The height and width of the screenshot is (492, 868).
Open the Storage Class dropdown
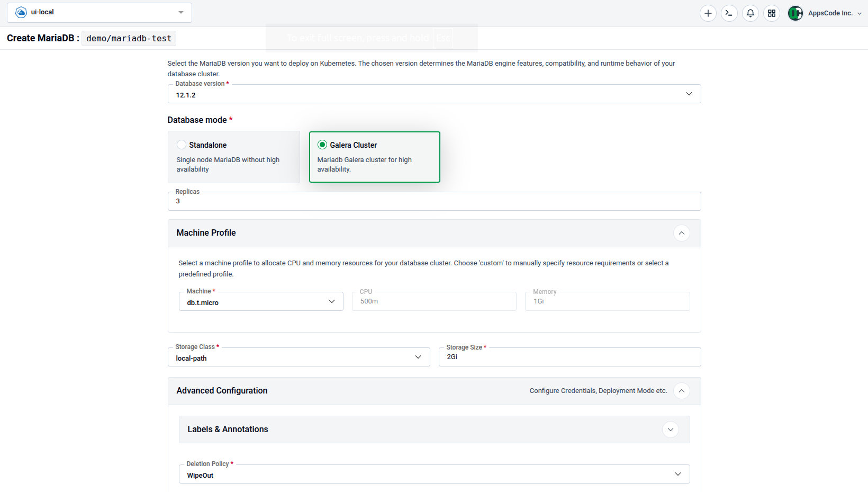pos(299,357)
